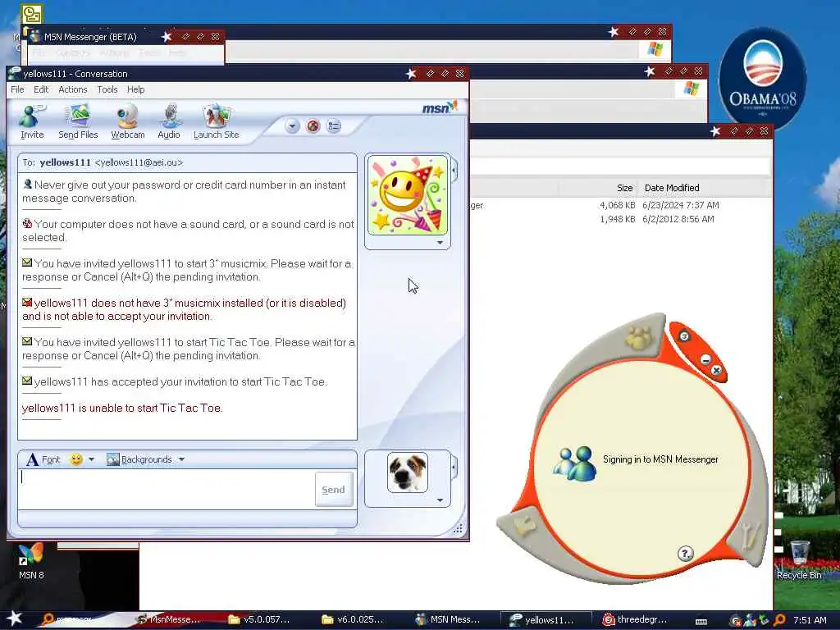Viewport: 840px width, 630px height.
Task: Switch to threedegr... taskbar button
Action: click(x=636, y=620)
